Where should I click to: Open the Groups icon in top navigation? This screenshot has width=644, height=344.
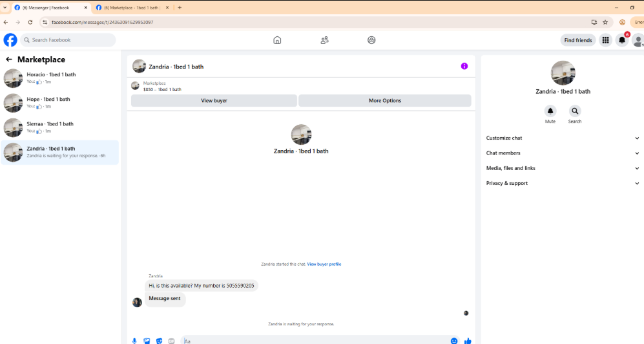tap(371, 40)
